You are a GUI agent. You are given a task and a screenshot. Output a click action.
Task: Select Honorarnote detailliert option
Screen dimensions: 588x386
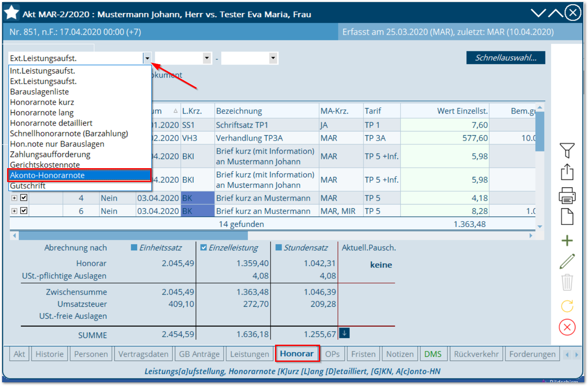point(80,123)
